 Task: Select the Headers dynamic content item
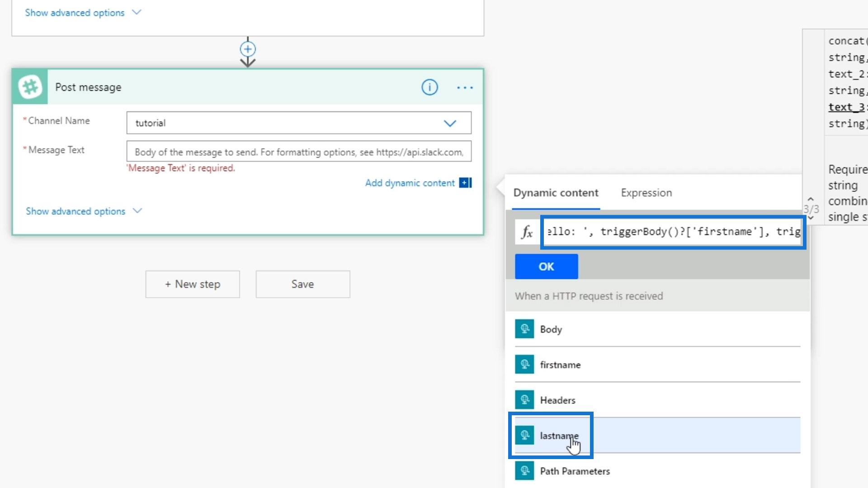click(557, 400)
